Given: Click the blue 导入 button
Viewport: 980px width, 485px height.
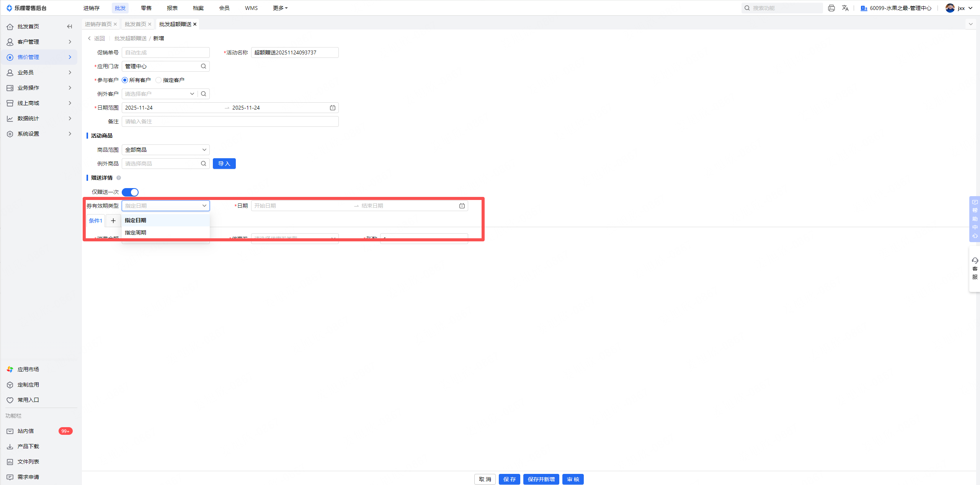Looking at the screenshot, I should coord(224,164).
